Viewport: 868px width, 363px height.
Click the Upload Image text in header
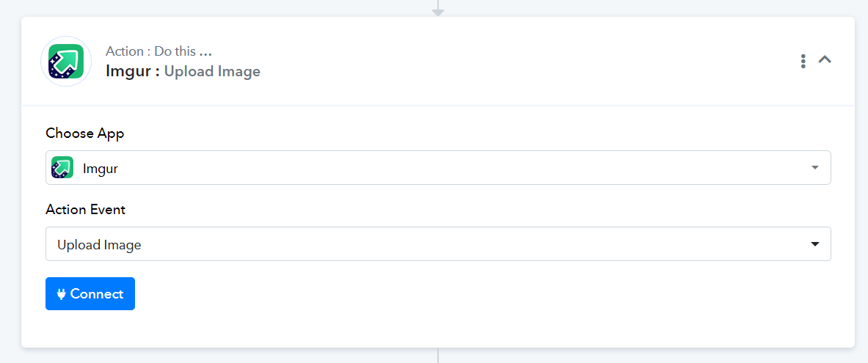tap(212, 72)
